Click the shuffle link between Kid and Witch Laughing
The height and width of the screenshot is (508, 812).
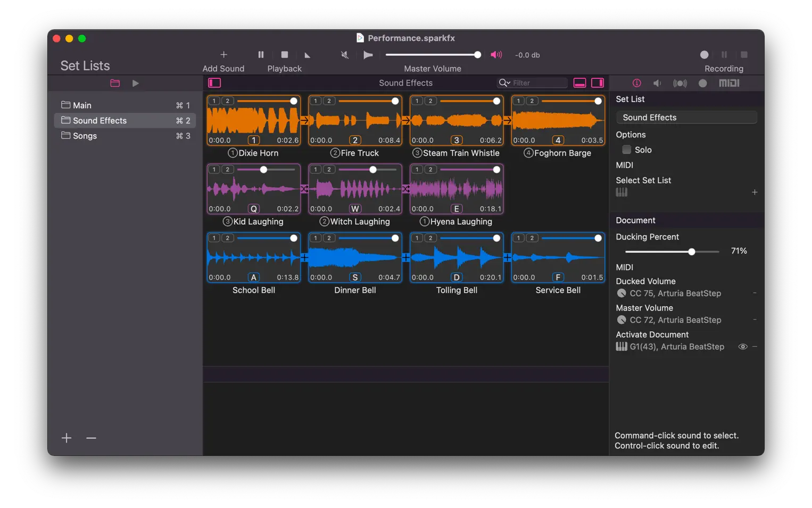[304, 189]
